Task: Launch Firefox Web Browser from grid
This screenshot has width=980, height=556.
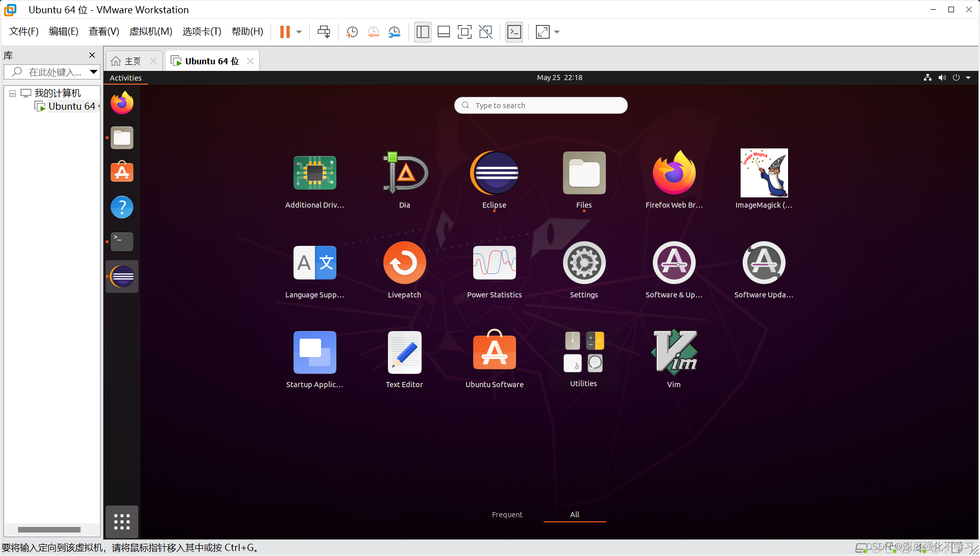Action: [x=674, y=180]
